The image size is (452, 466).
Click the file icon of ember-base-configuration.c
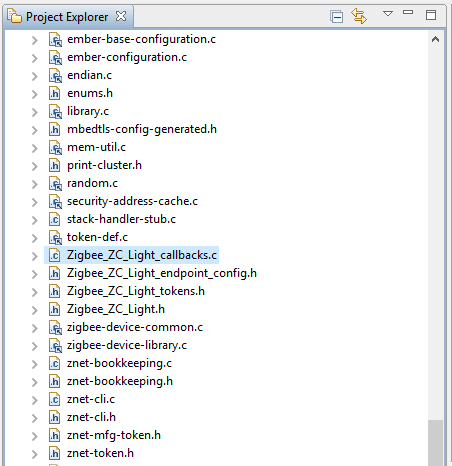click(x=55, y=39)
